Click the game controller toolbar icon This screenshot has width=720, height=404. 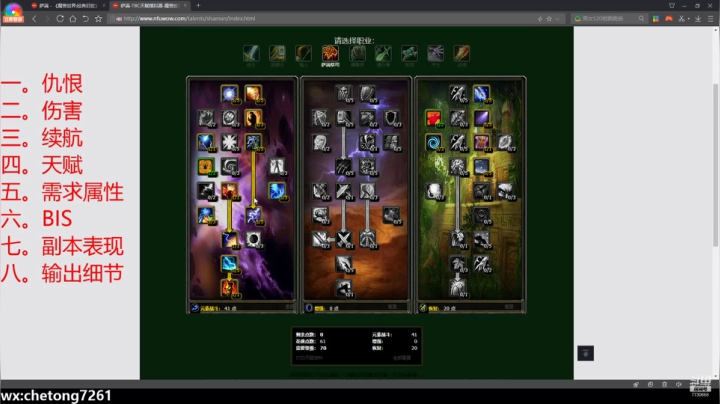669,18
